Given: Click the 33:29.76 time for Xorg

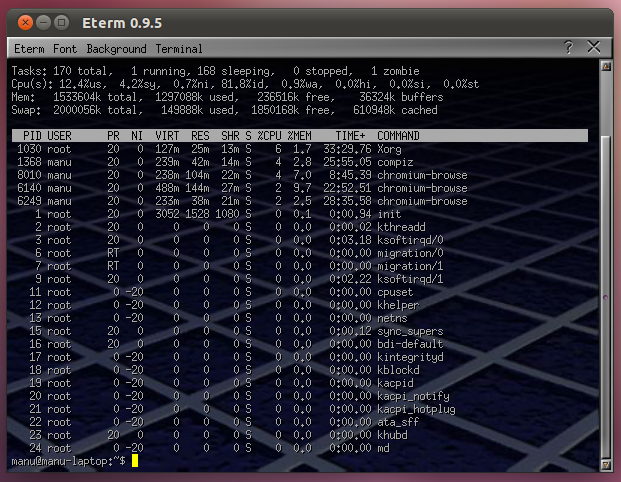Looking at the screenshot, I should click(x=347, y=149).
